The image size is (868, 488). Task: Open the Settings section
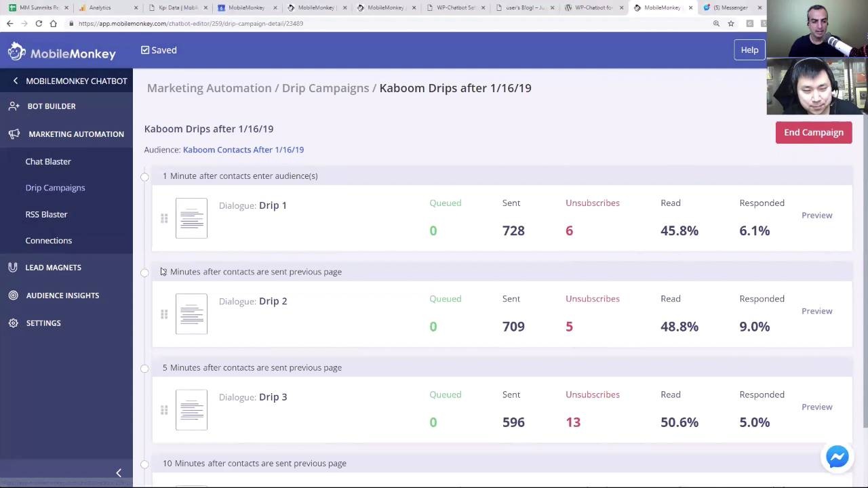click(x=43, y=323)
